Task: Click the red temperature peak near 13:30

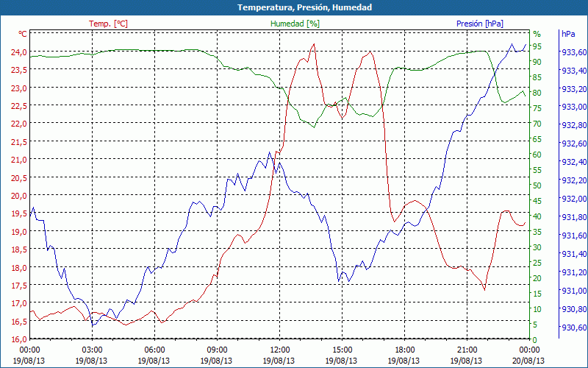Action: [x=314, y=44]
